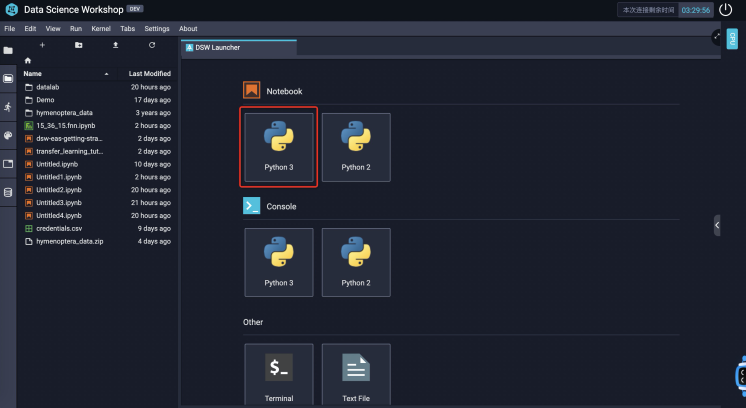
Task: Click the Data Science Workshop logo
Action: tap(11, 9)
